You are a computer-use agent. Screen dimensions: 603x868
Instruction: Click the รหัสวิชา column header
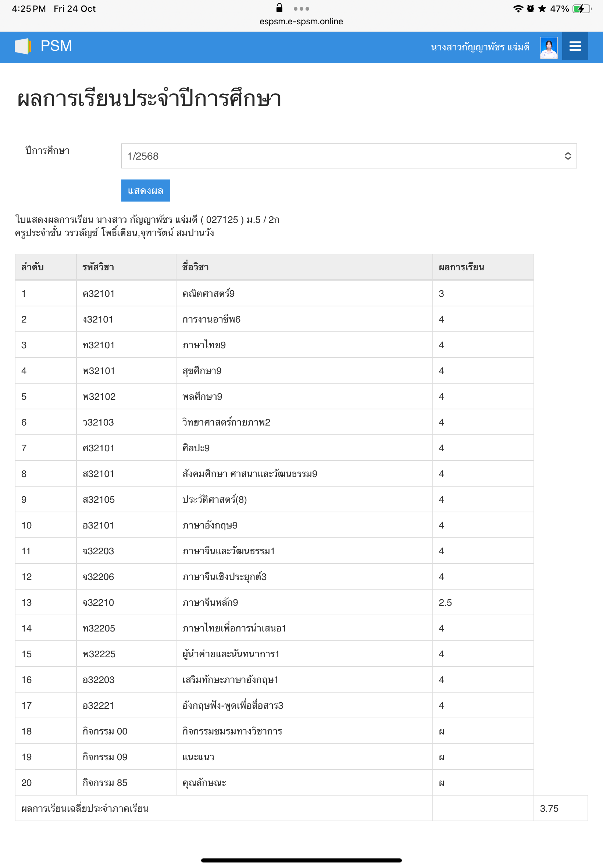(98, 267)
